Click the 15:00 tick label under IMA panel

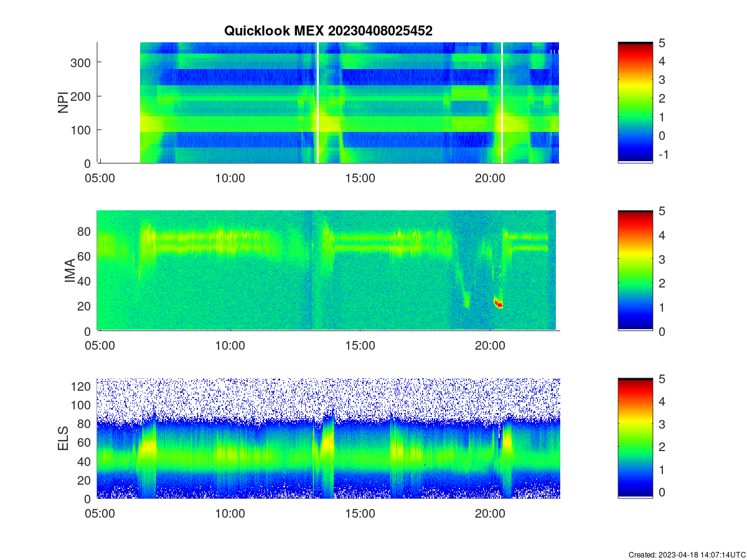(360, 346)
